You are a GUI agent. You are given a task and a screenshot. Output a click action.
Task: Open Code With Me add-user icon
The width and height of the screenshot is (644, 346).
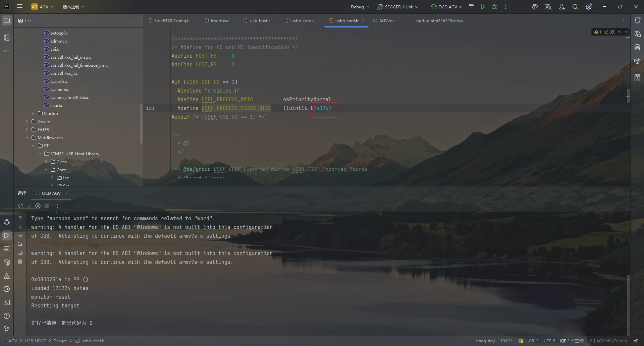[x=562, y=7]
